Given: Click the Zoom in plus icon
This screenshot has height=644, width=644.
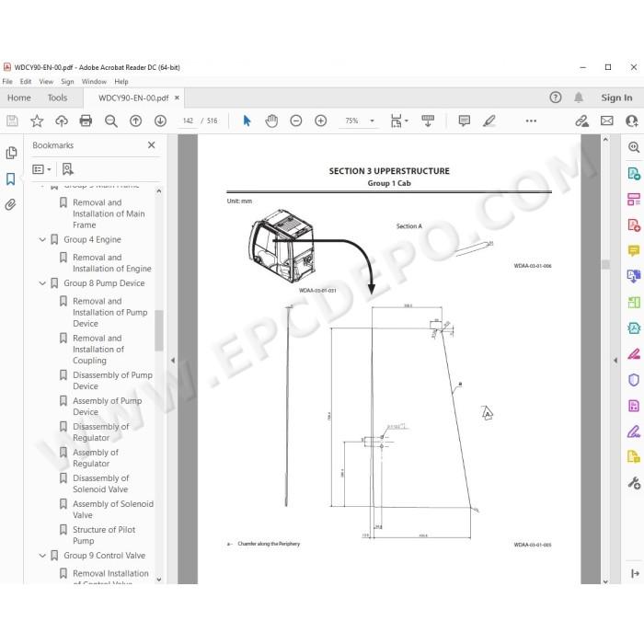Looking at the screenshot, I should pyautogui.click(x=320, y=121).
